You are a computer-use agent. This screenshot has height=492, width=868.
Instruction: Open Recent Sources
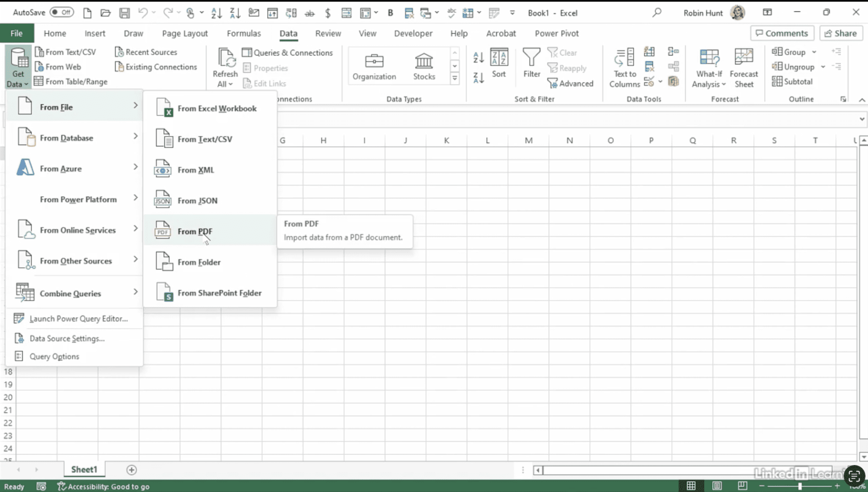click(146, 52)
